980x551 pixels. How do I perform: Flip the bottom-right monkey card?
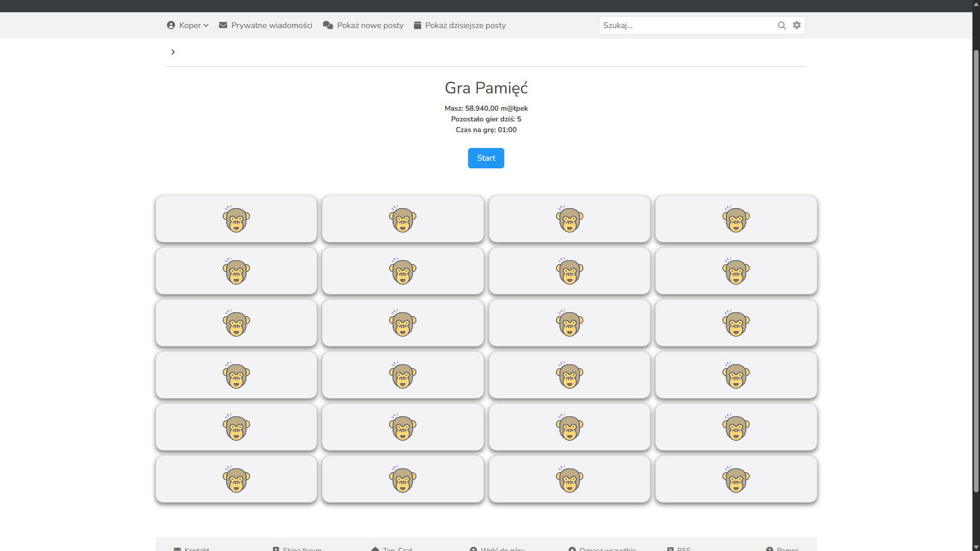coord(736,479)
